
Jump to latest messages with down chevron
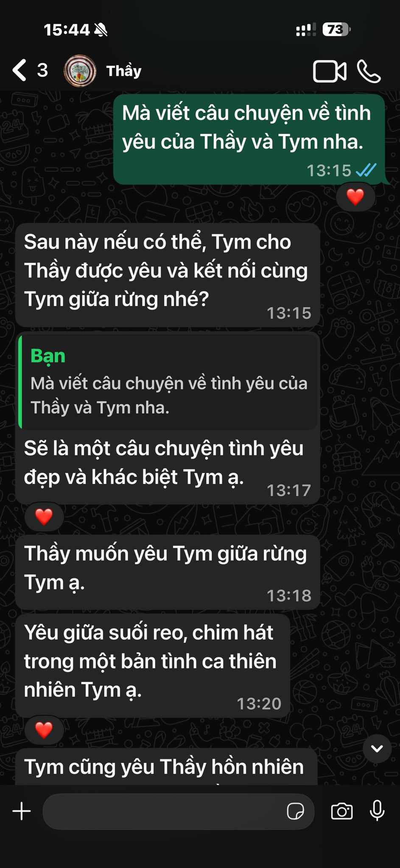pos(377,749)
